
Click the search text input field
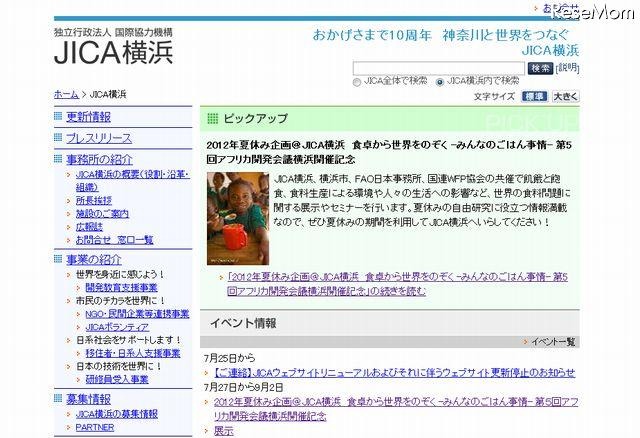[439, 68]
